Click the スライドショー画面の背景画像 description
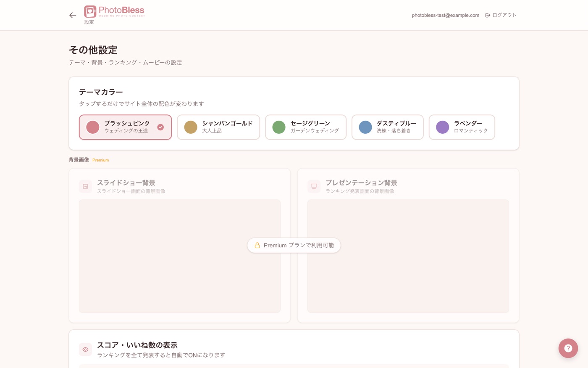588x368 pixels. click(131, 191)
